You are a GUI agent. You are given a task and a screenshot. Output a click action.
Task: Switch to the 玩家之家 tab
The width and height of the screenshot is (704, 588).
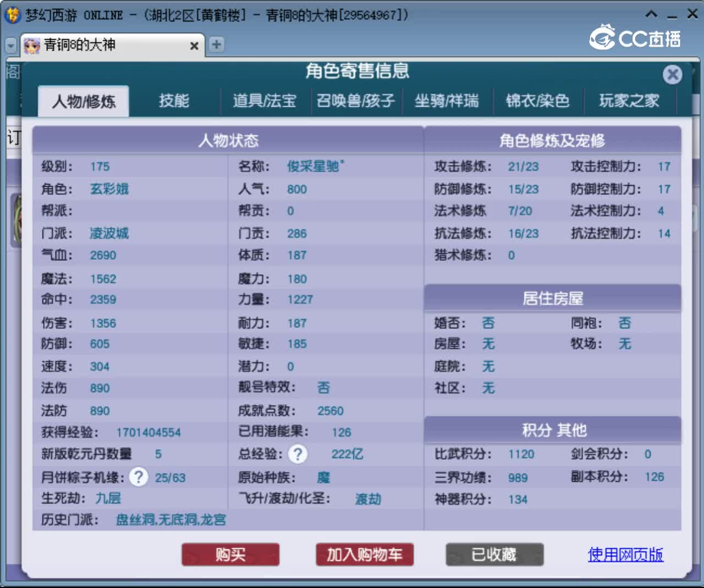pos(629,101)
